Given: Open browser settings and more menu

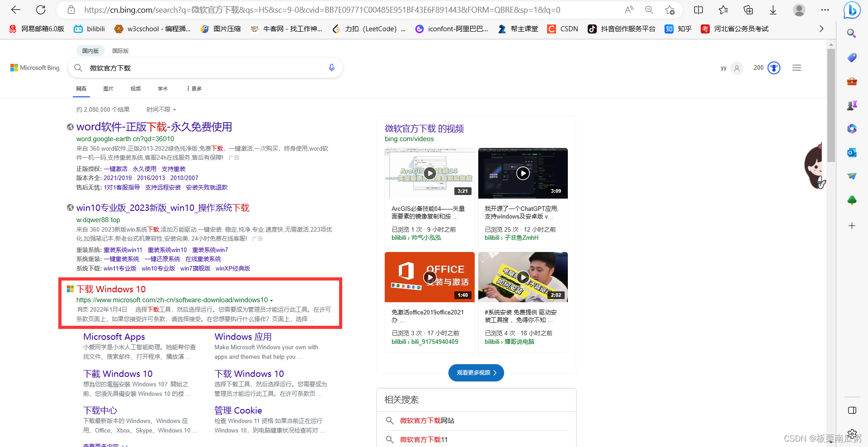Looking at the screenshot, I should (825, 10).
